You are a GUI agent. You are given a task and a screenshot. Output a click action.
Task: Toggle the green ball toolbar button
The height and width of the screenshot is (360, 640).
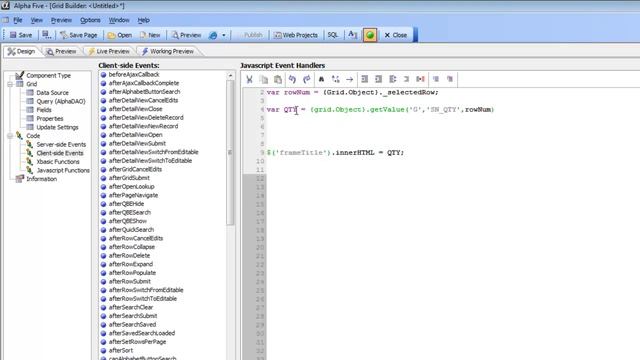(370, 35)
